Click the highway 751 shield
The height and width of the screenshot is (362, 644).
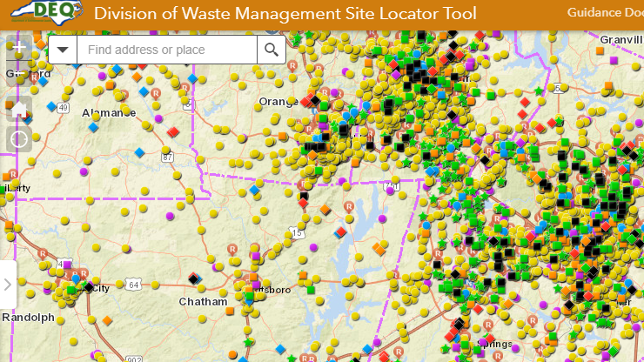coord(392,187)
